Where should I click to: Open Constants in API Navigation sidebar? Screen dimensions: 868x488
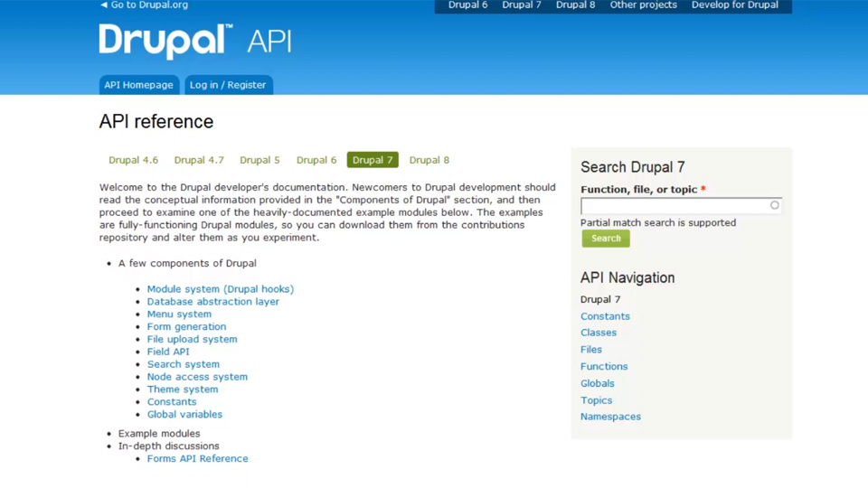pos(605,316)
